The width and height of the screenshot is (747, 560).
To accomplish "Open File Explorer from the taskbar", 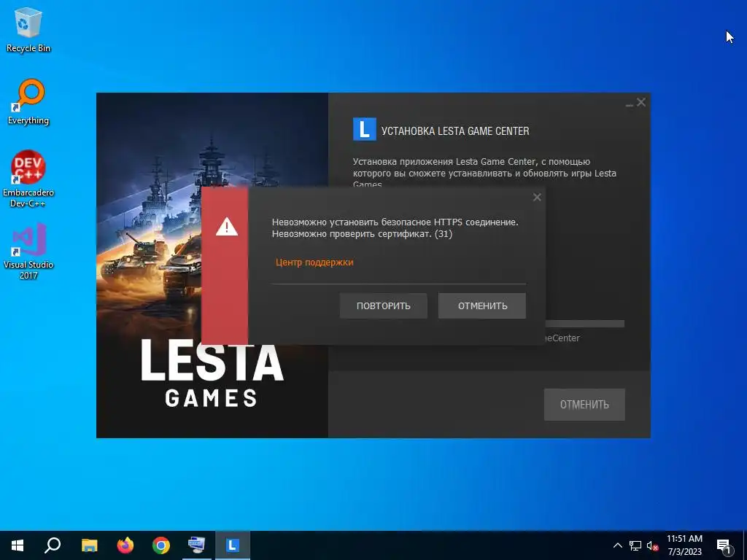I will [89, 545].
